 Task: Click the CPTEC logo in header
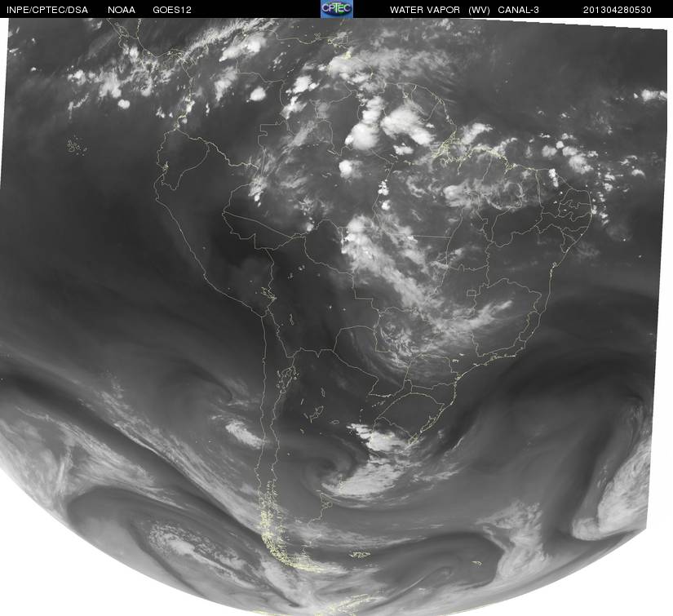coord(337,9)
